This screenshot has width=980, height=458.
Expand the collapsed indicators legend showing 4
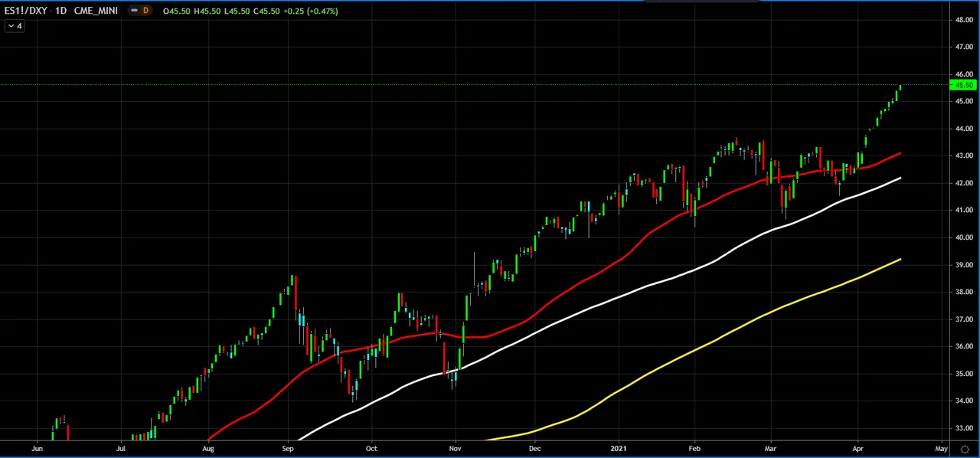coord(15,26)
